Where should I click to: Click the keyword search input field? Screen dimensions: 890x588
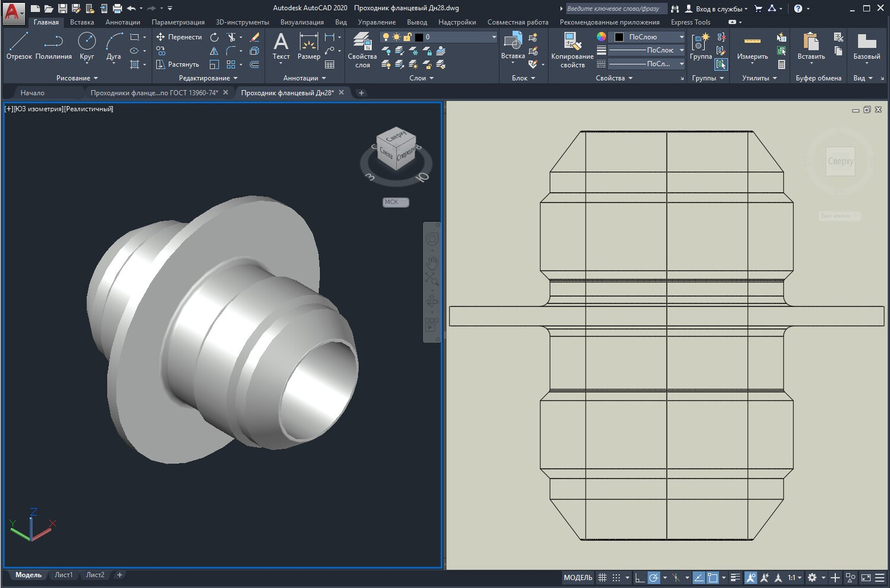[x=615, y=8]
